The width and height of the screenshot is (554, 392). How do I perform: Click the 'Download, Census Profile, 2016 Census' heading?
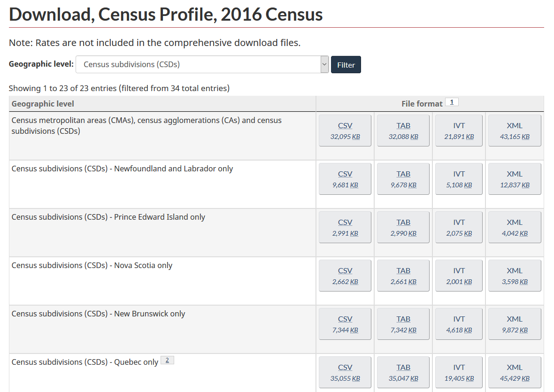166,15
